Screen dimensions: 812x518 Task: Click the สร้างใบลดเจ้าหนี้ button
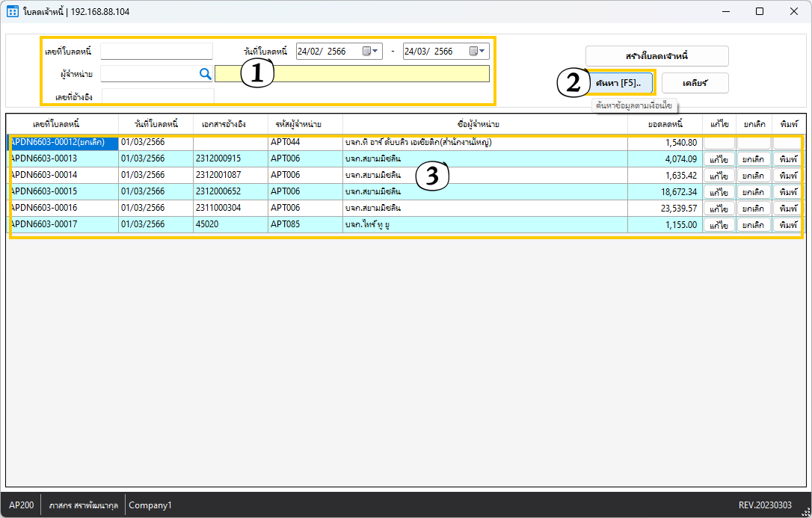click(x=656, y=56)
